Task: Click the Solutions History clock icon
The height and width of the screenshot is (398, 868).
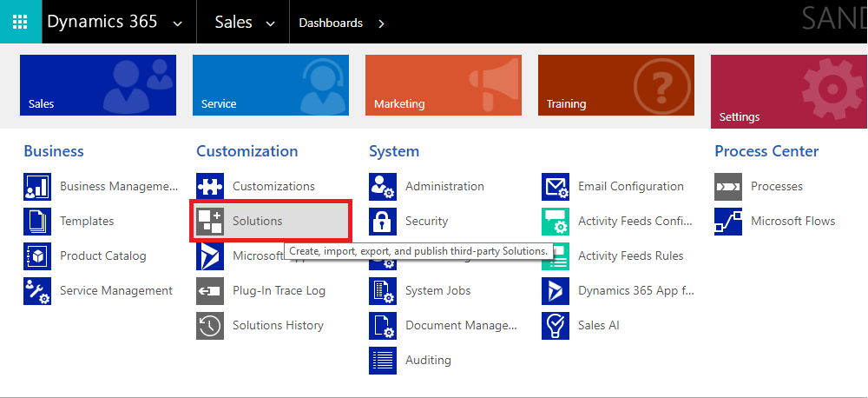Action: [210, 326]
